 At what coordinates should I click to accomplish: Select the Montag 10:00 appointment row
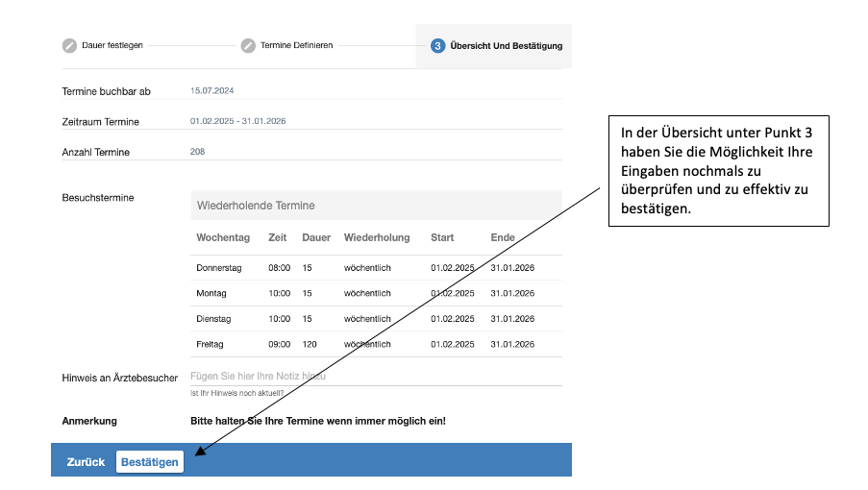(x=375, y=293)
